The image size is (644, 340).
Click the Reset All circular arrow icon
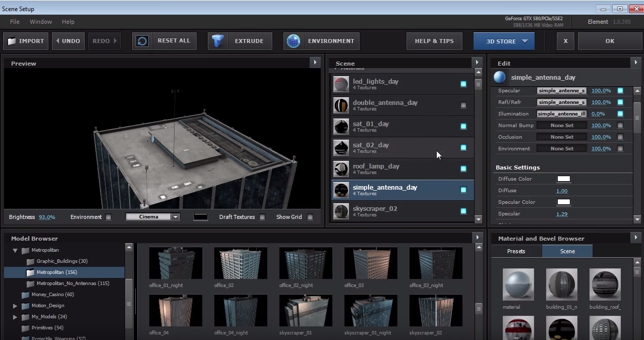(x=142, y=41)
